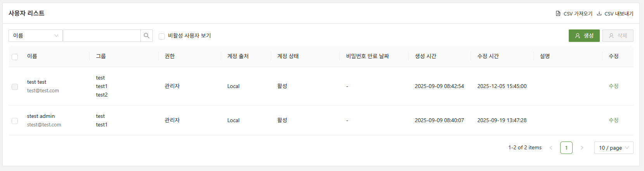644x171 pixels.
Task: Click the 생성 시간 column header
Action: tap(426, 56)
